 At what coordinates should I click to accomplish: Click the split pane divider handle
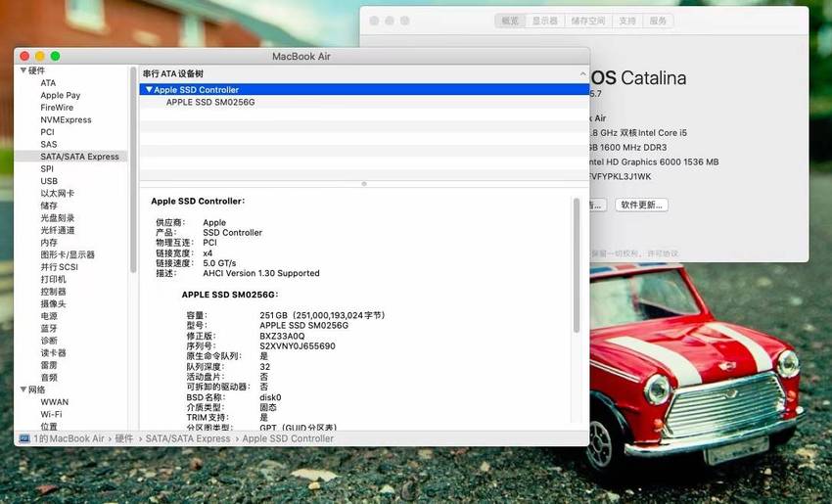pyautogui.click(x=364, y=184)
